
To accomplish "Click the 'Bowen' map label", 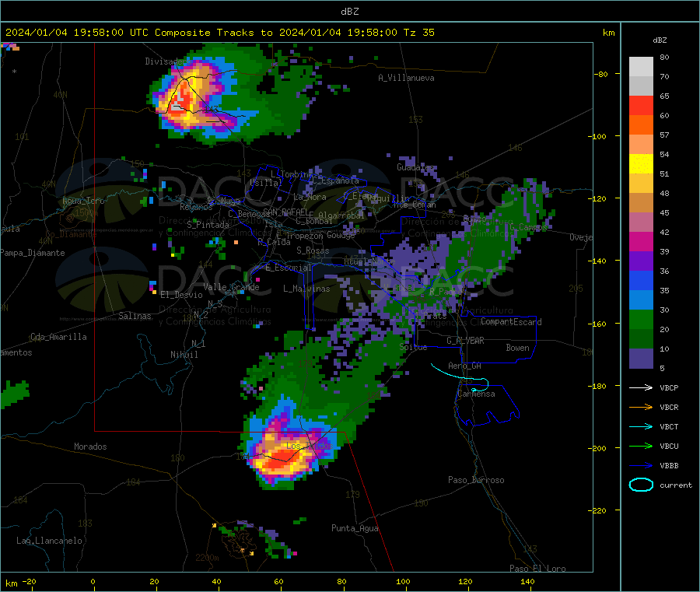I will (517, 348).
